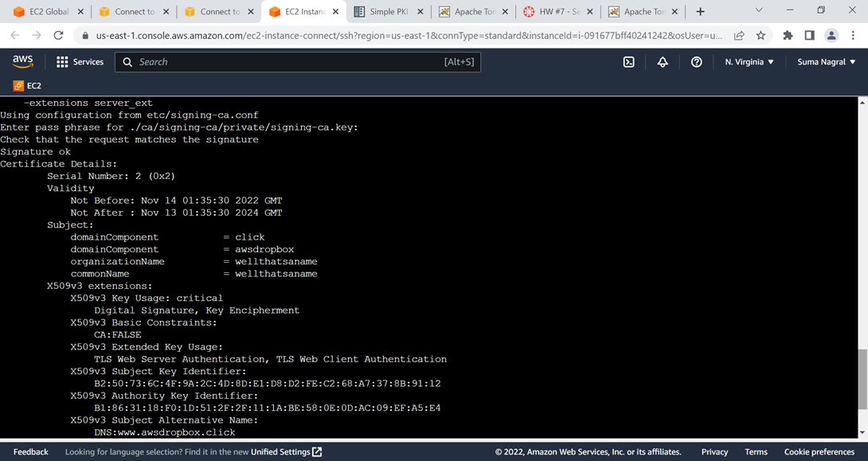This screenshot has height=461, width=868.
Task: Open AWS help via the question mark icon
Action: click(x=696, y=61)
